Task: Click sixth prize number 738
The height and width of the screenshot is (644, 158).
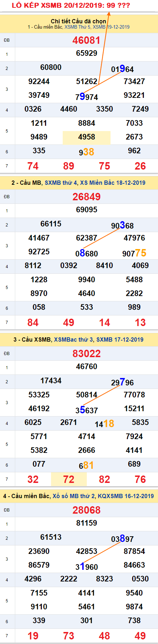Action: [134, 621]
